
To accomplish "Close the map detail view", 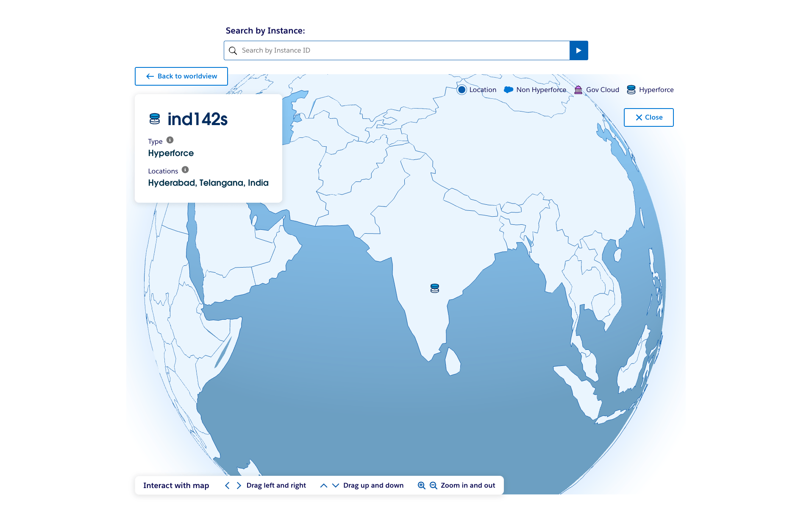I will pos(648,117).
